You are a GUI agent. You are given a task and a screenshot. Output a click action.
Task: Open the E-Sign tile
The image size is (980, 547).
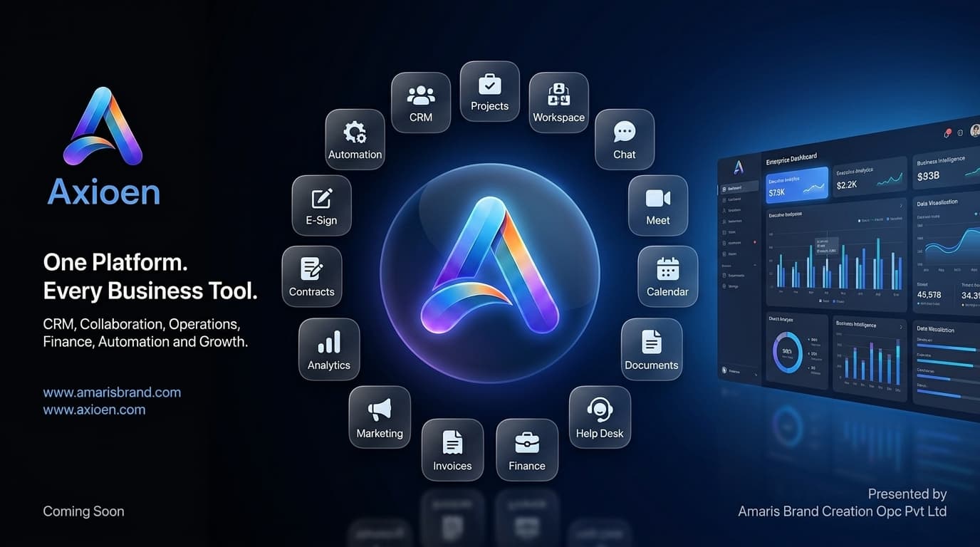click(x=321, y=206)
